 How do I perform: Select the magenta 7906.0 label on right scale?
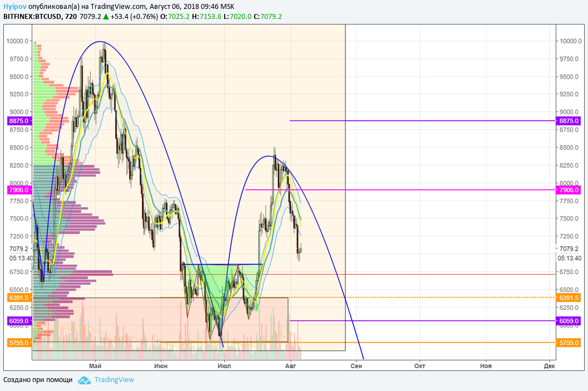pyautogui.click(x=569, y=190)
